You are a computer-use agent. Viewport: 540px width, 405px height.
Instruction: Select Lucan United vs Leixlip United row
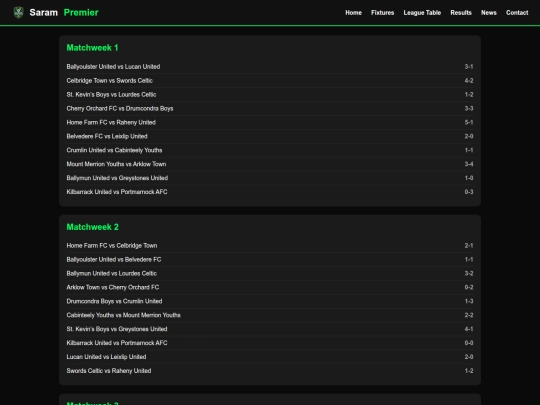pyautogui.click(x=270, y=357)
